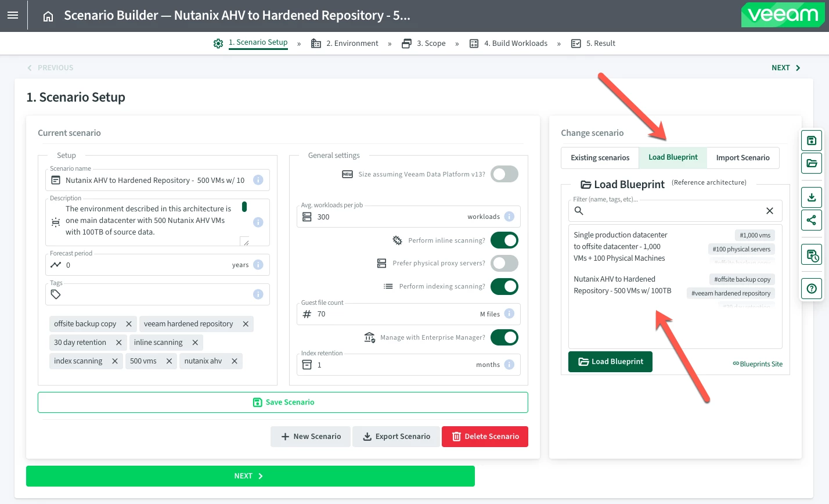Viewport: 829px width, 504px height.
Task: Turn on Prefer physical proxy servers
Action: point(504,263)
